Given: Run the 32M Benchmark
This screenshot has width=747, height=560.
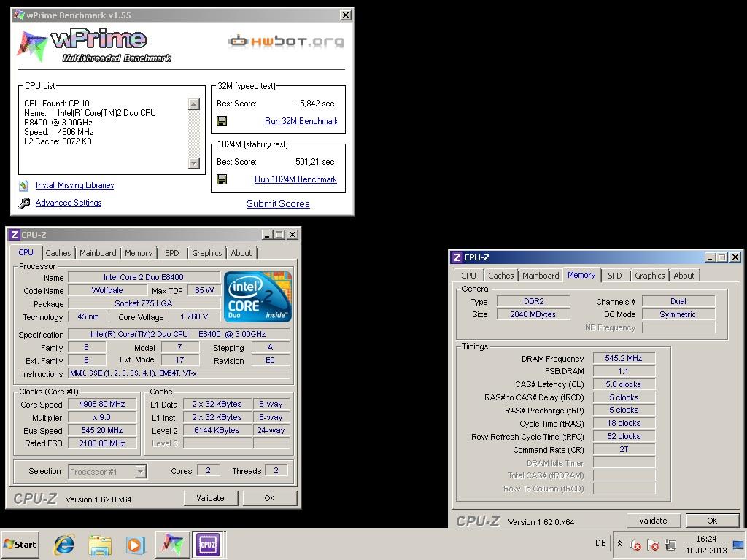Looking at the screenshot, I should [x=301, y=121].
